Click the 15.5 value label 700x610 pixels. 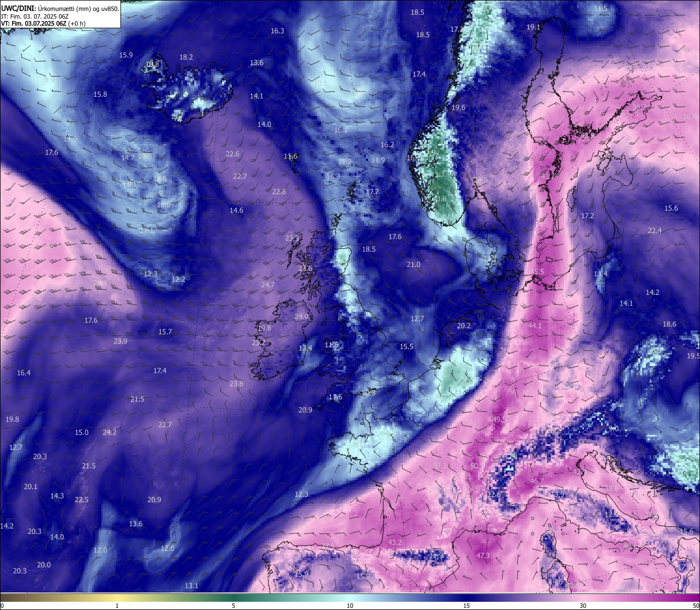(x=406, y=346)
